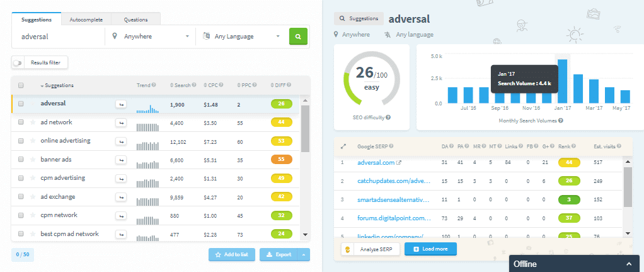Open the catchupdates.com SERP link
Viewport: 644px width, 272px height.
point(393,181)
